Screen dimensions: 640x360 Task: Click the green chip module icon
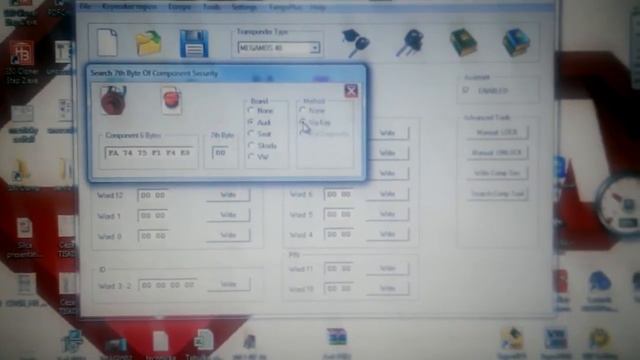click(x=463, y=42)
